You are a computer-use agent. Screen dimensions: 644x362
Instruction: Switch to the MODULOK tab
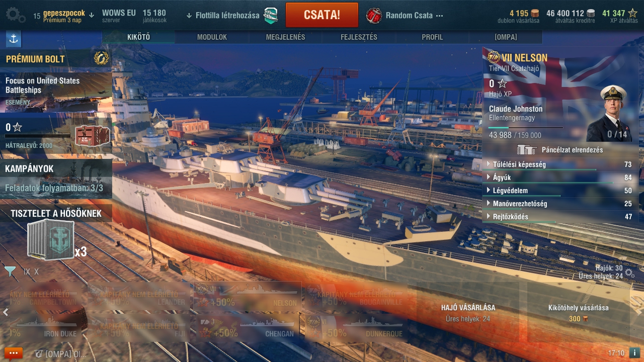click(x=212, y=37)
